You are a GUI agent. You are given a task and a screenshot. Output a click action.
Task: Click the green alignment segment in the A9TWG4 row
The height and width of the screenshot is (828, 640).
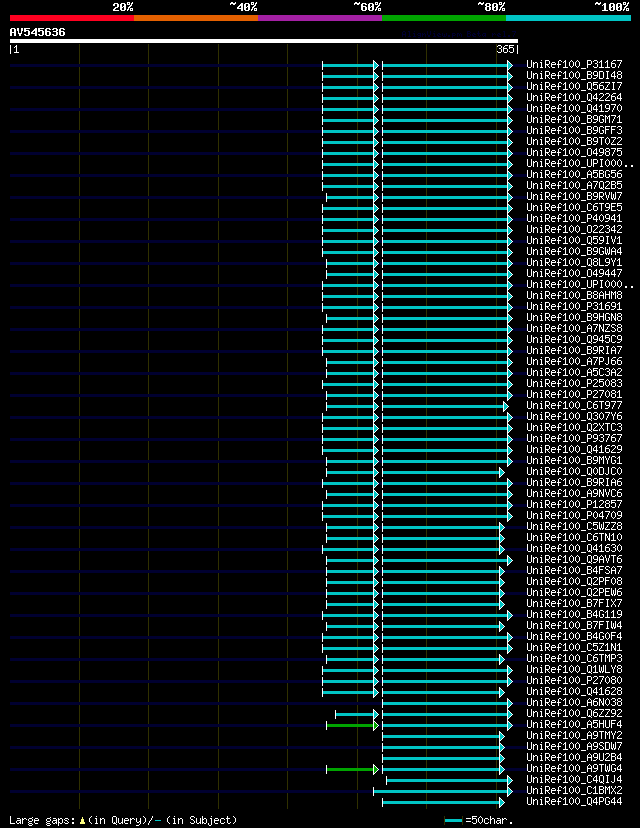[352, 769]
